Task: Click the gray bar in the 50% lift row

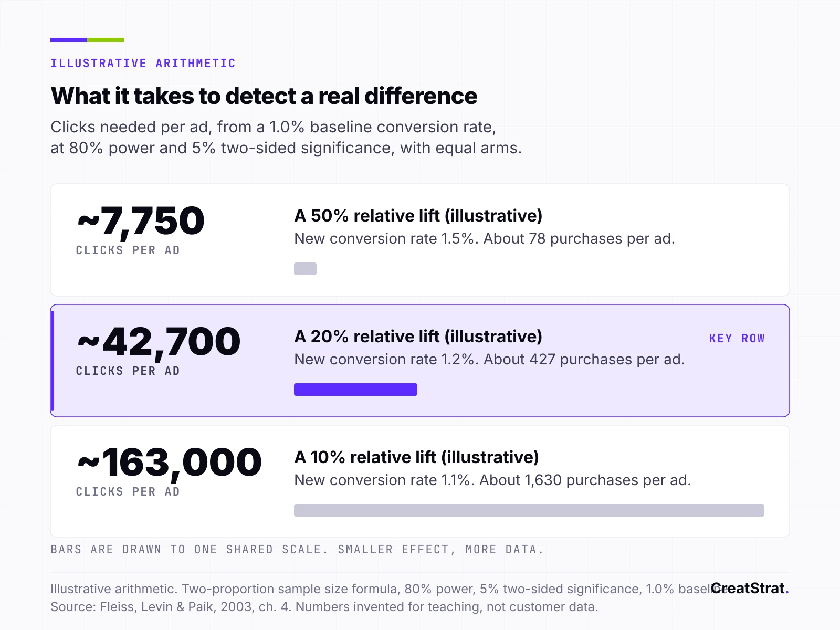Action: click(x=305, y=269)
